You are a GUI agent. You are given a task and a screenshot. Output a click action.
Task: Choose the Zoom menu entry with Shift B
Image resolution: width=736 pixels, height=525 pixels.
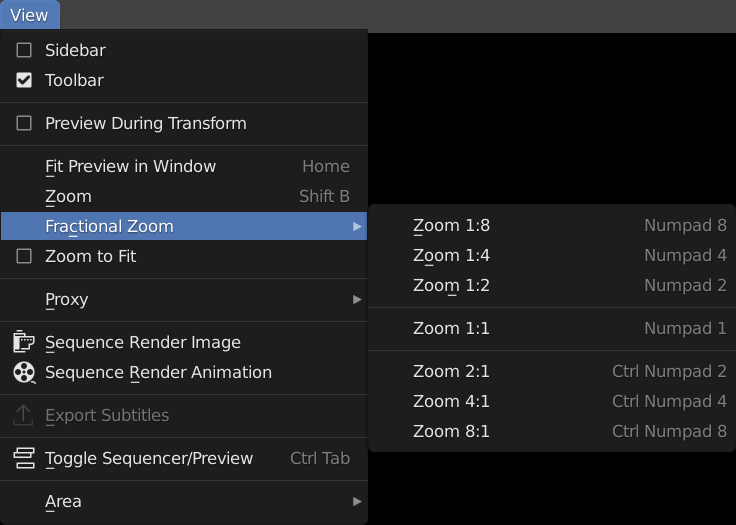(184, 196)
